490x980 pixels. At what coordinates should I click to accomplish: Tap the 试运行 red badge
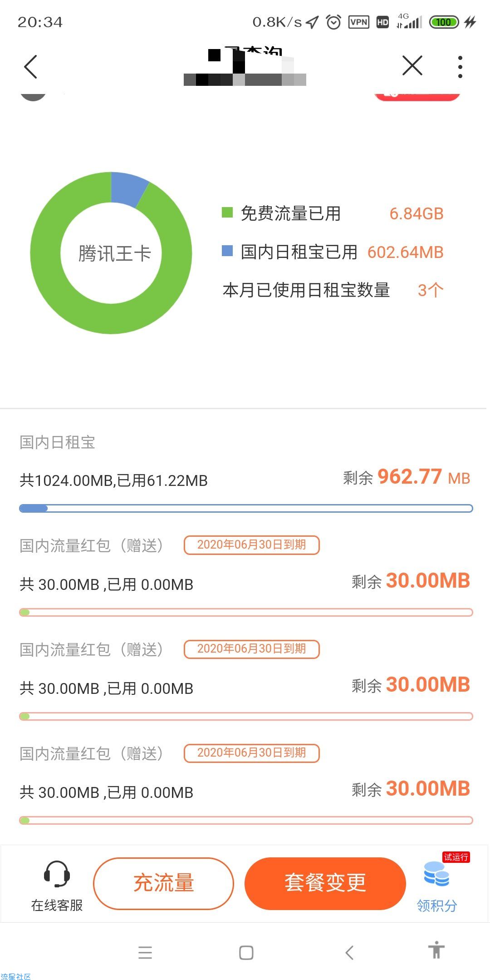(x=456, y=857)
